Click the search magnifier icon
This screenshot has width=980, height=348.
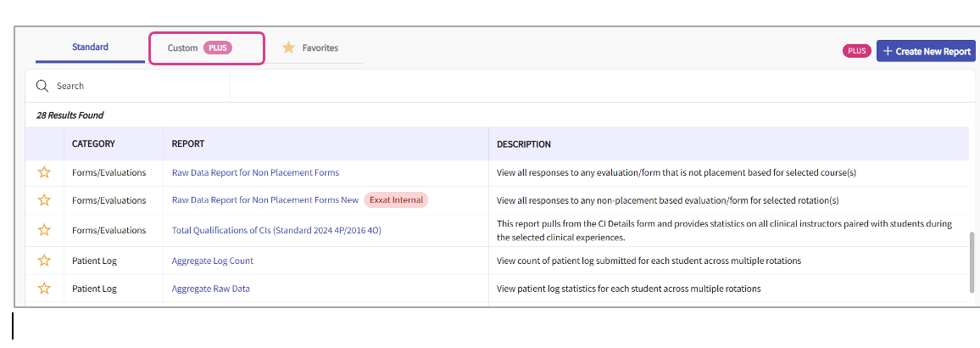[x=42, y=86]
